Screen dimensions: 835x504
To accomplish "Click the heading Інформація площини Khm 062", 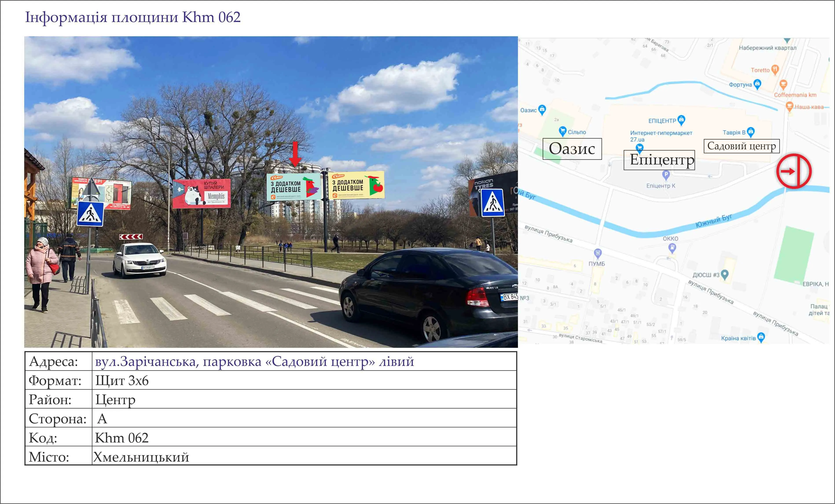I will (x=133, y=17).
